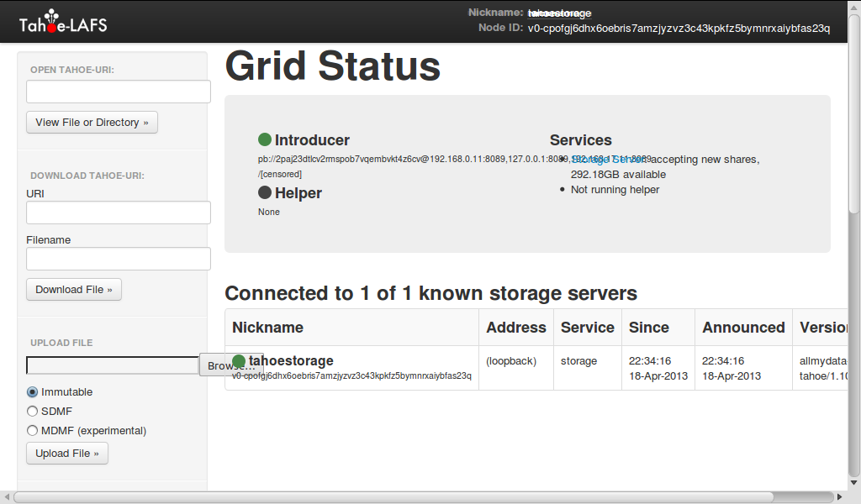This screenshot has width=861, height=504.
Task: Click the Announced column header
Action: (743, 328)
